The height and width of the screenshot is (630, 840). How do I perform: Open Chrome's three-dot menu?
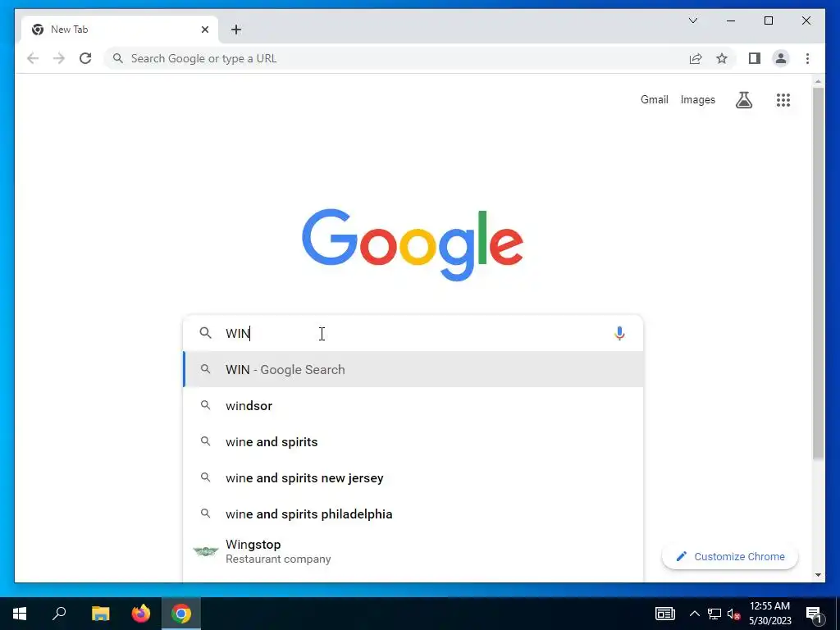pos(807,58)
